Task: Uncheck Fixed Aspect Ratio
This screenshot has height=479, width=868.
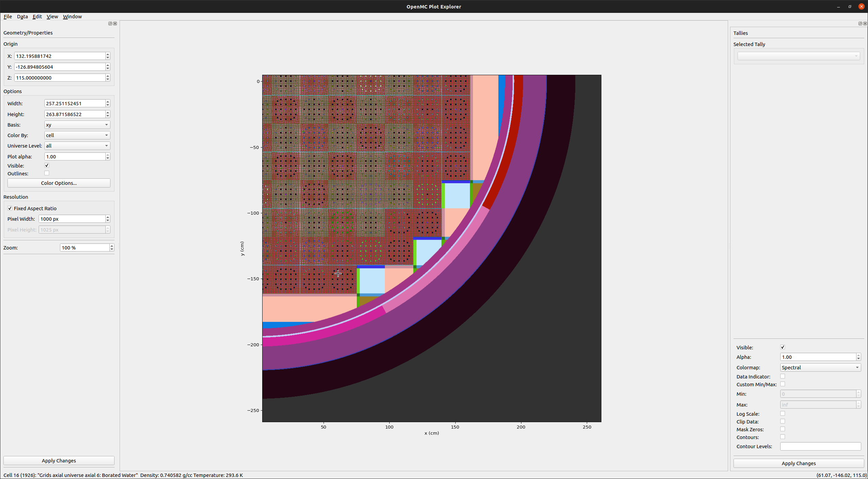Action: [10, 208]
